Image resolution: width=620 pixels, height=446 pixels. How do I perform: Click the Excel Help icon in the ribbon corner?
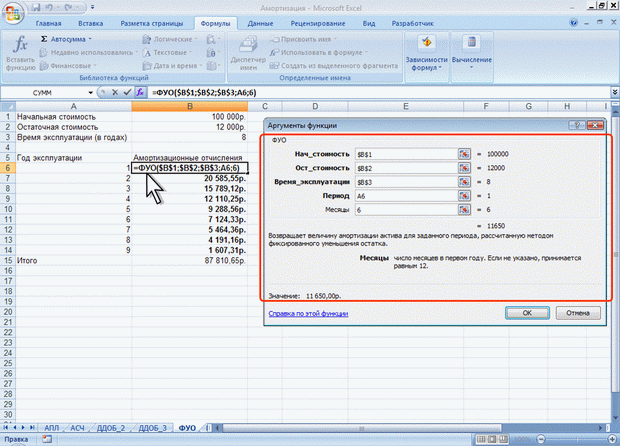pos(573,23)
